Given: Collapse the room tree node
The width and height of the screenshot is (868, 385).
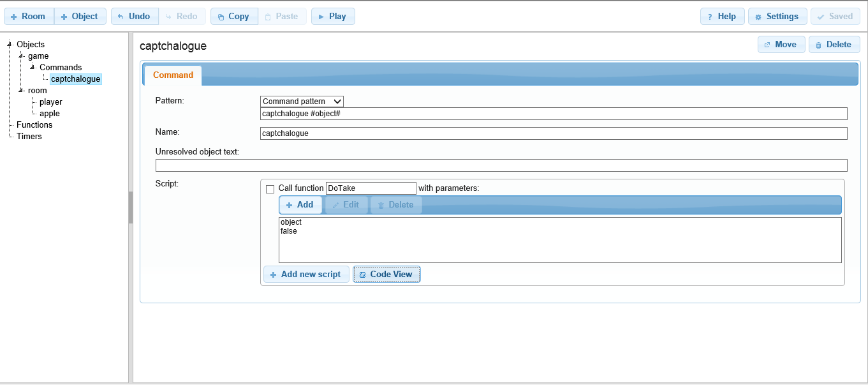Looking at the screenshot, I should [21, 90].
